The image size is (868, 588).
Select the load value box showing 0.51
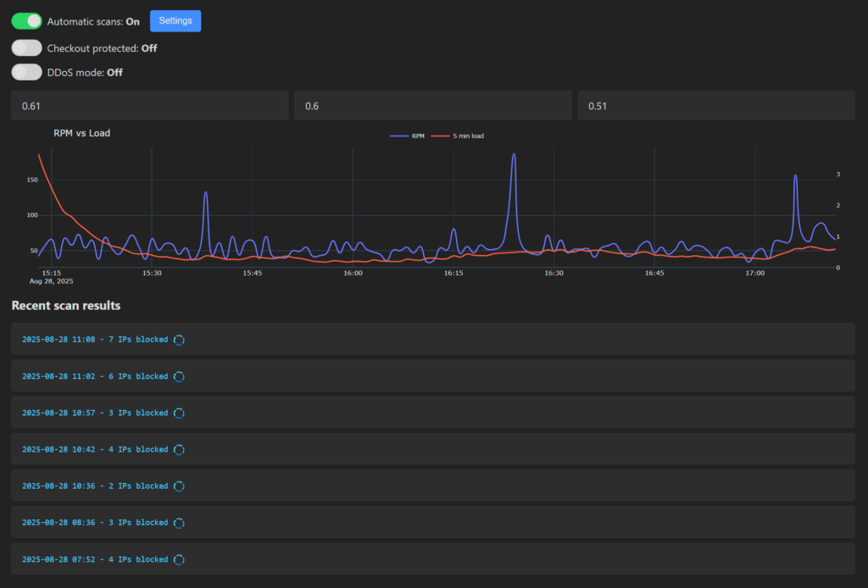(716, 106)
